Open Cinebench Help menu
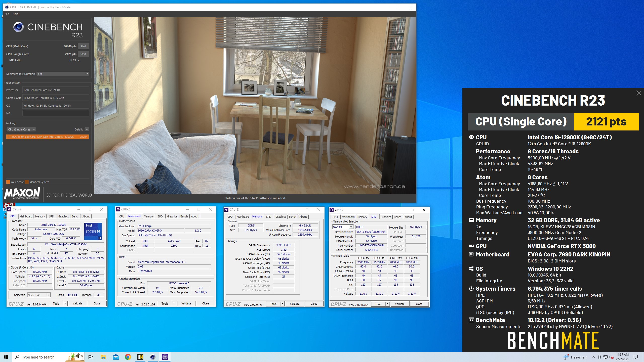The width and height of the screenshot is (644, 362). [x=15, y=14]
